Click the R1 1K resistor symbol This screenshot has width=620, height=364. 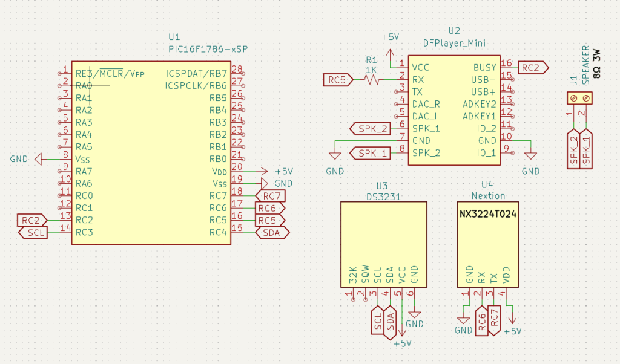tap(371, 79)
